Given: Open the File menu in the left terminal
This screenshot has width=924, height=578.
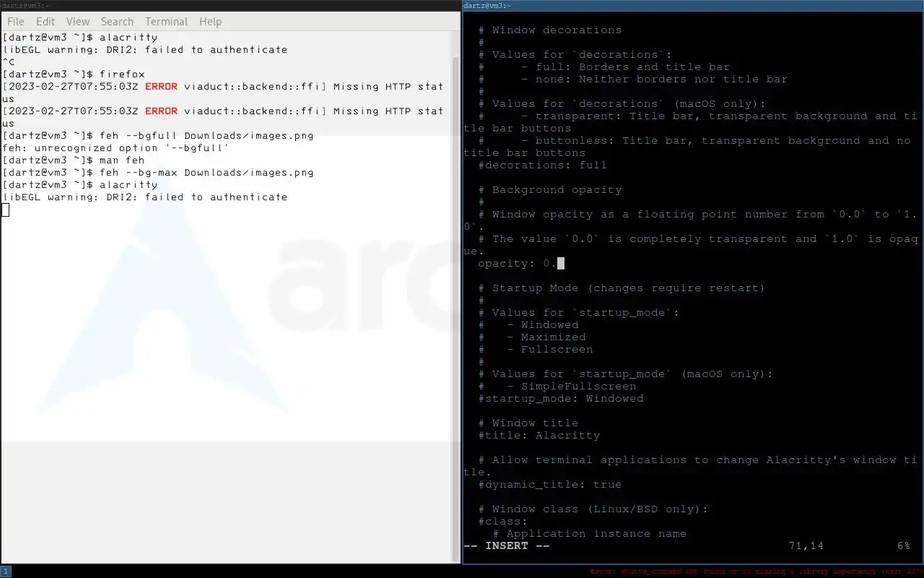Looking at the screenshot, I should pos(15,22).
